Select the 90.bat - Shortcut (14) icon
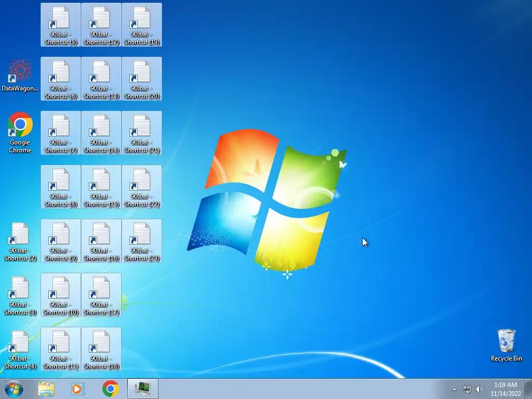Screen dimensions: 532x399 (x=101, y=132)
